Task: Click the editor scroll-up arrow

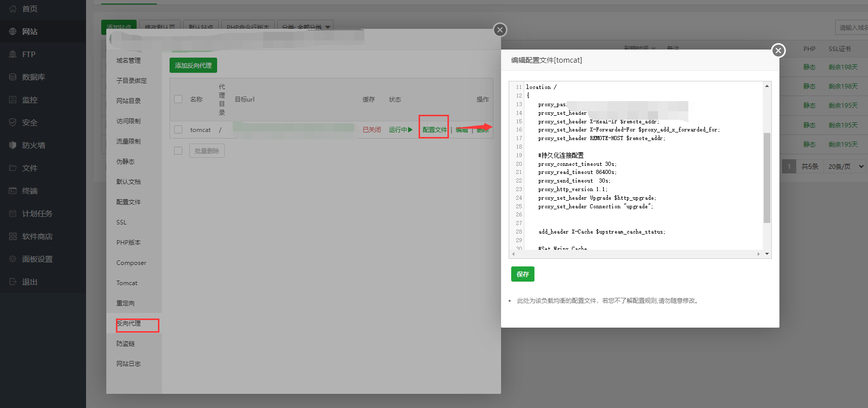Action: point(767,86)
